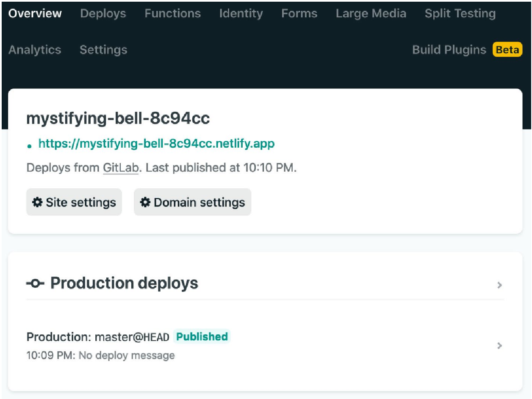Click the green site status dot
Image resolution: width=532 pixels, height=399 pixels.
click(30, 146)
